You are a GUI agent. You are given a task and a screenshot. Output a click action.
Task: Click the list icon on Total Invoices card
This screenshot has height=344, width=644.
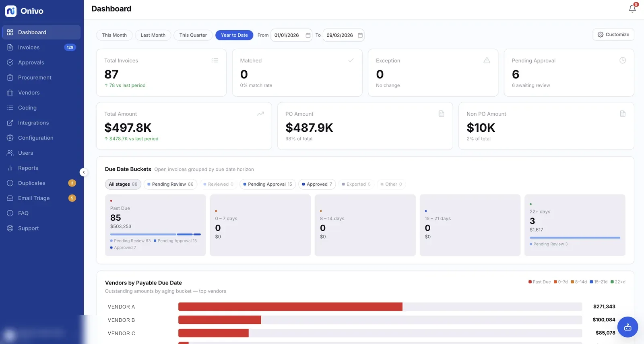point(215,60)
